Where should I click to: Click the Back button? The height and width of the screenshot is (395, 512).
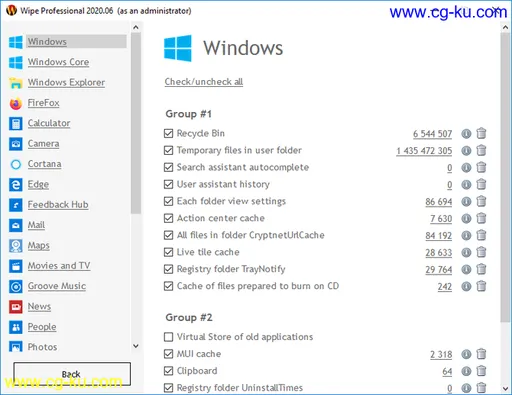point(72,374)
